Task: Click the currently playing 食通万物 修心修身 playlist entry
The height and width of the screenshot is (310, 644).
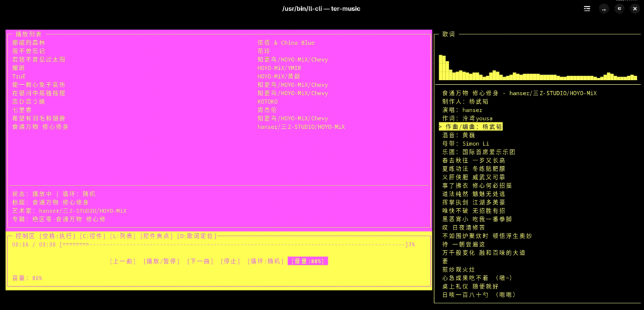Action: [x=40, y=126]
